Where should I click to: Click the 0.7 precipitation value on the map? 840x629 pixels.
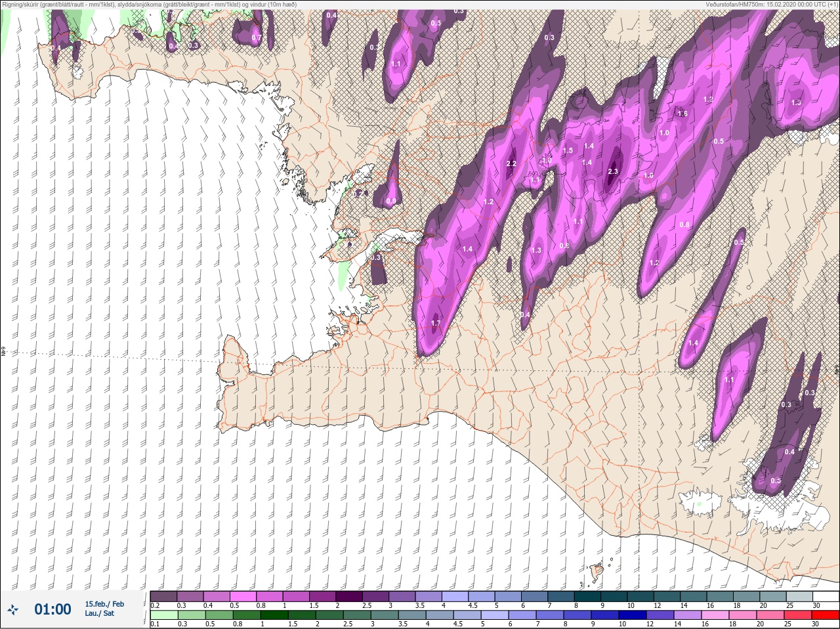click(257, 38)
